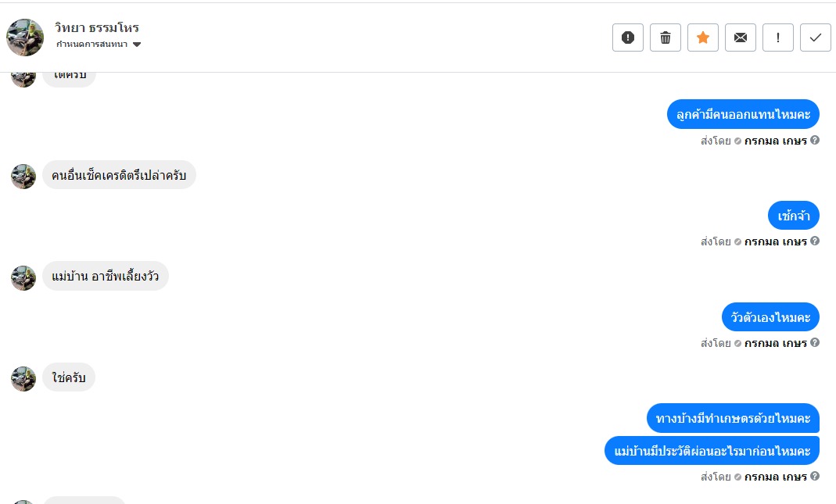This screenshot has width=836, height=504.
Task: Click sender name below วัวตัวเองไหมคะ message
Action: click(775, 343)
